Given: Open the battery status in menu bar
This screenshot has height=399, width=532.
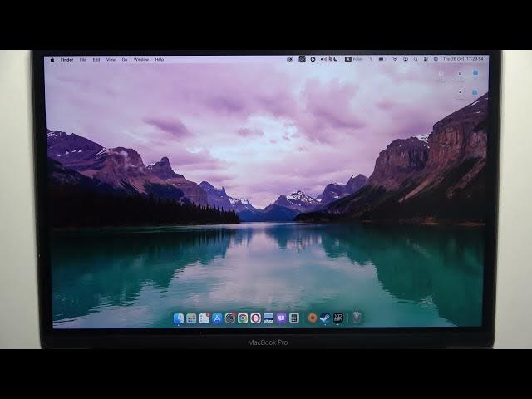Looking at the screenshot, I should click(382, 59).
